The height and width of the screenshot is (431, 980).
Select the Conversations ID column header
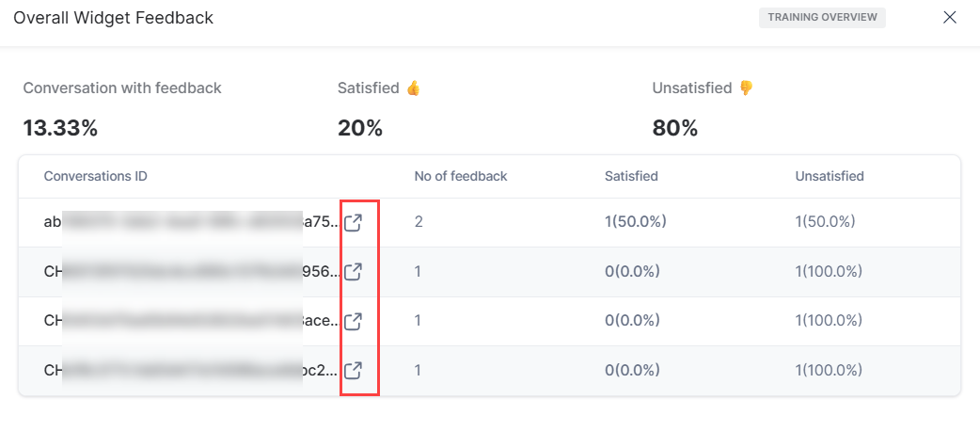(96, 176)
